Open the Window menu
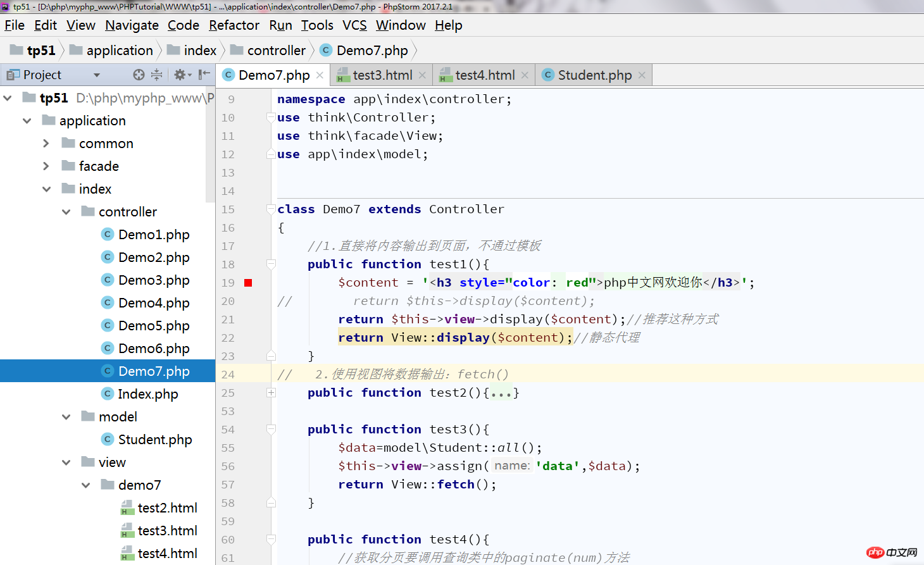The width and height of the screenshot is (924, 565). click(x=401, y=25)
